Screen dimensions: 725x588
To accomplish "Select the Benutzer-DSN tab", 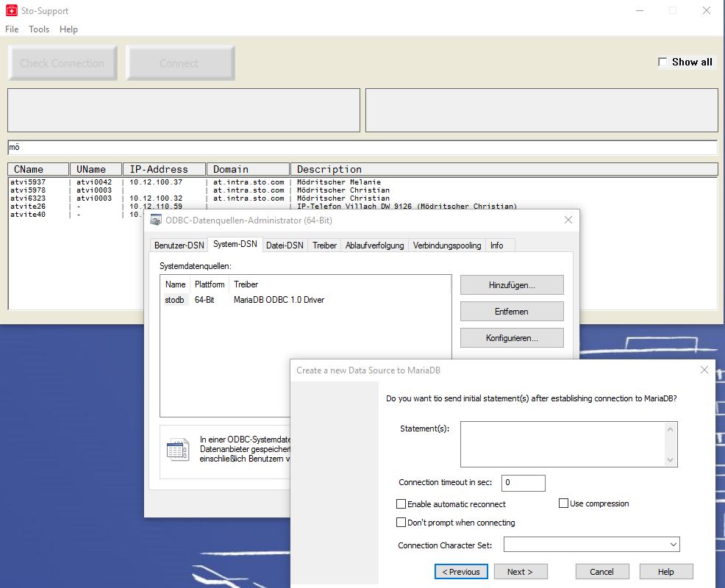I will 179,245.
